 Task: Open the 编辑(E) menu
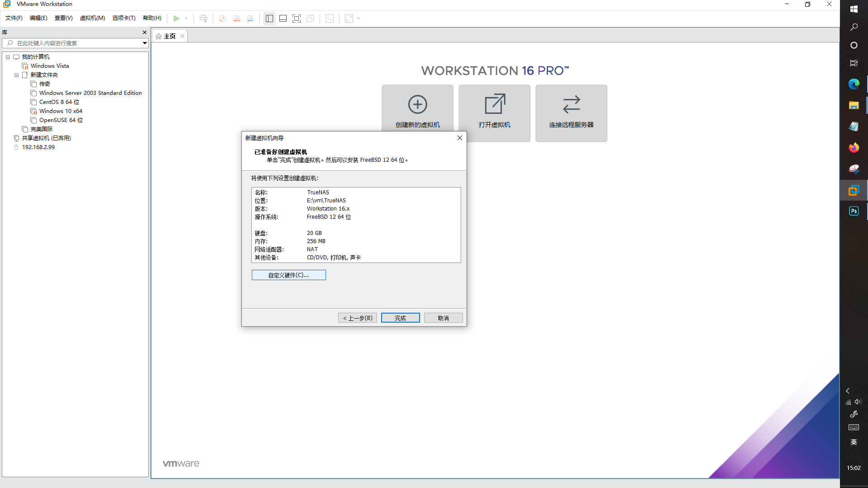(38, 18)
